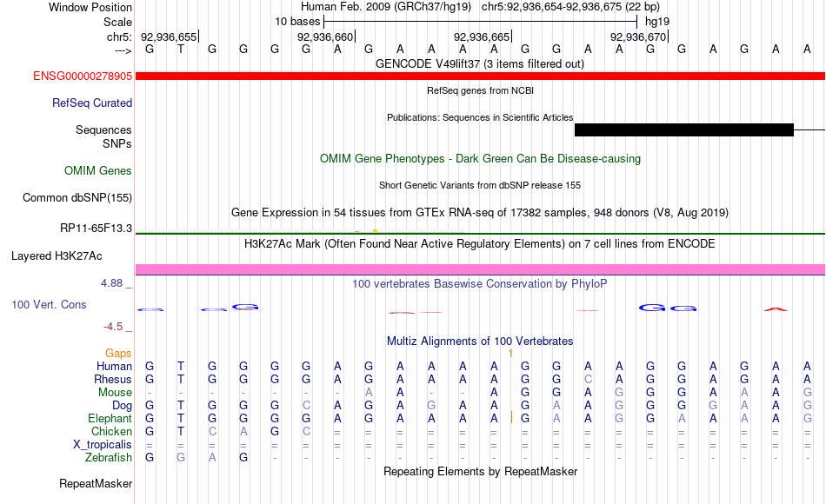826x504 pixels.
Task: Click the 4.88 PhyloP upper scale value
Action: (x=111, y=282)
